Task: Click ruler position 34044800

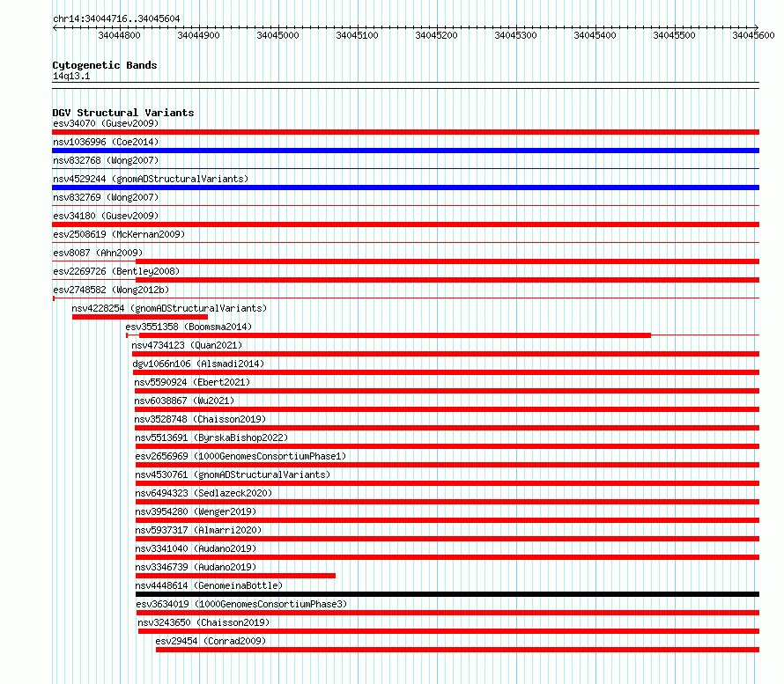Action: [120, 35]
